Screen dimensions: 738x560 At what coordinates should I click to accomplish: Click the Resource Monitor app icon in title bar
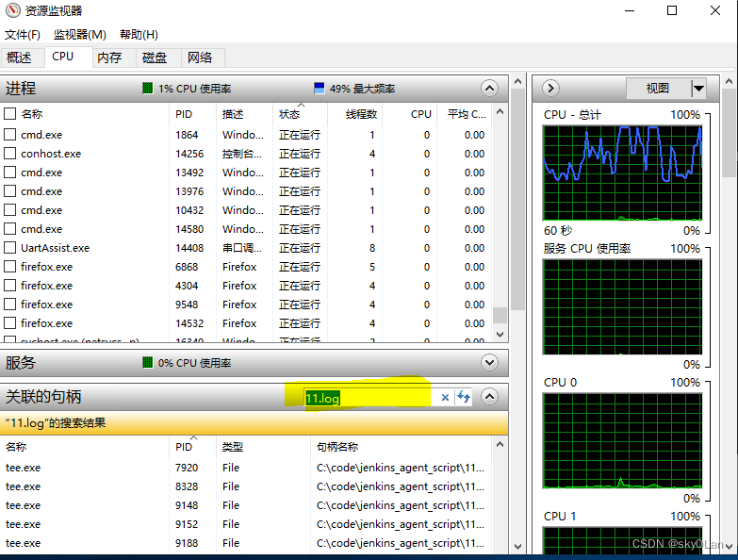click(12, 9)
